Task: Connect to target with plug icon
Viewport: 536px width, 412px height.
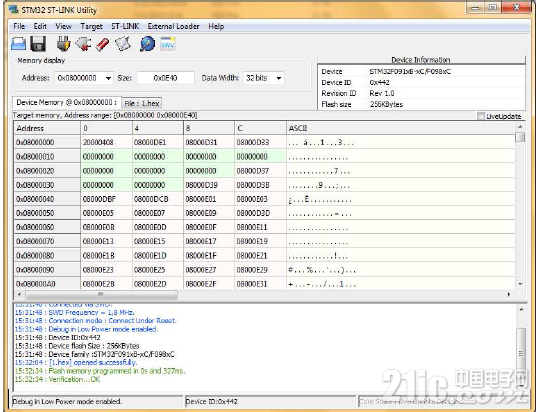Action: click(63, 44)
